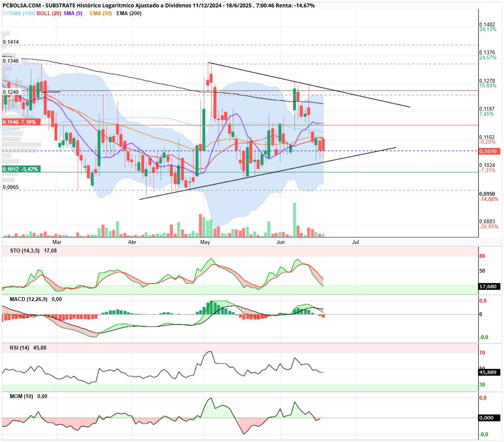Screen dimensions: 504x442
Task: Click the May month axis label
Action: point(205,242)
